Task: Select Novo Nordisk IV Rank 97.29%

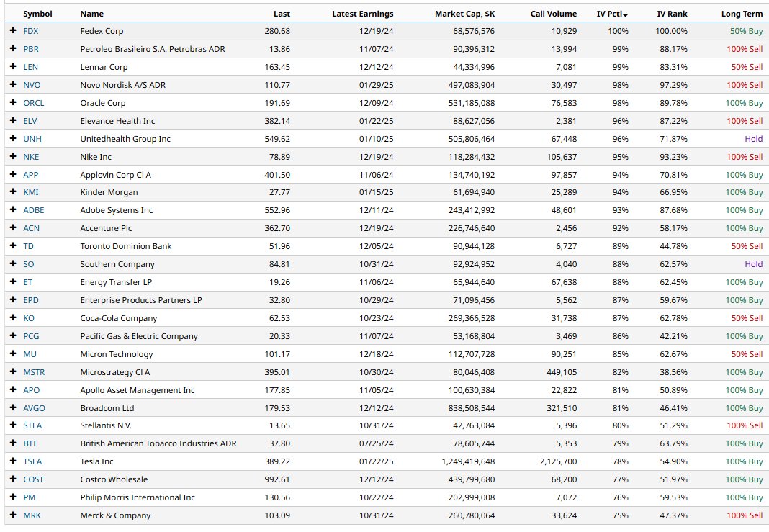Action: pos(673,85)
